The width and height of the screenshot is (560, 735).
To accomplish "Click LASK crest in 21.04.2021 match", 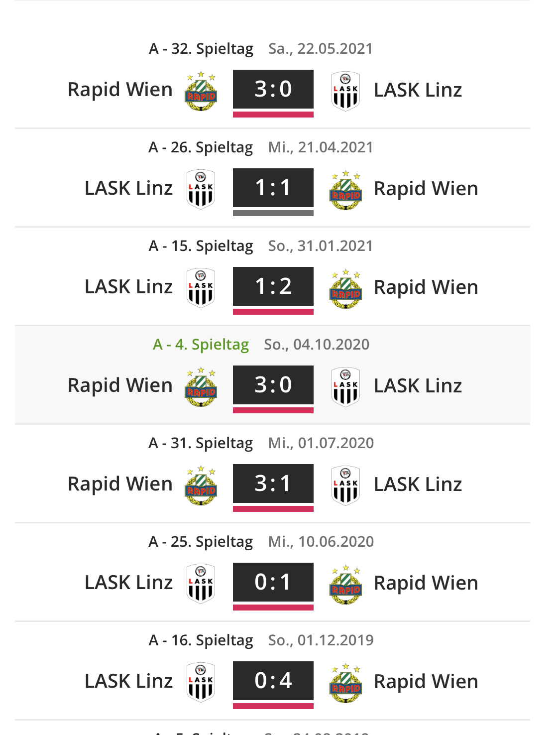I will click(201, 189).
